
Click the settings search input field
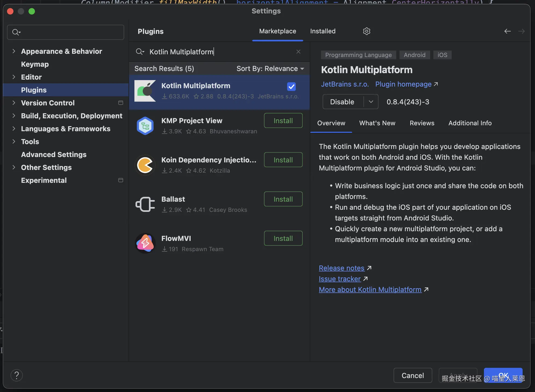point(70,32)
